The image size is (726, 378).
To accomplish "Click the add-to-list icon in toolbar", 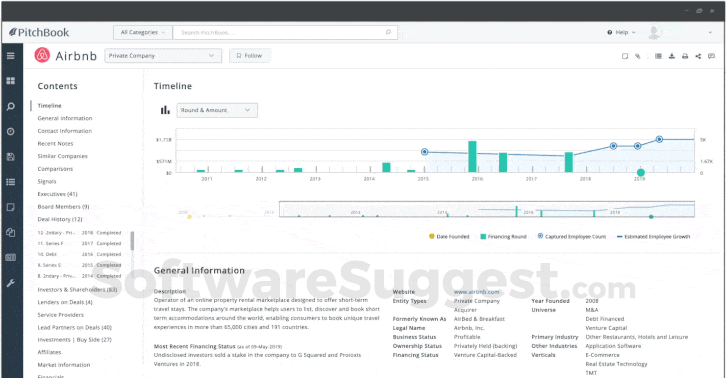I will (658, 56).
